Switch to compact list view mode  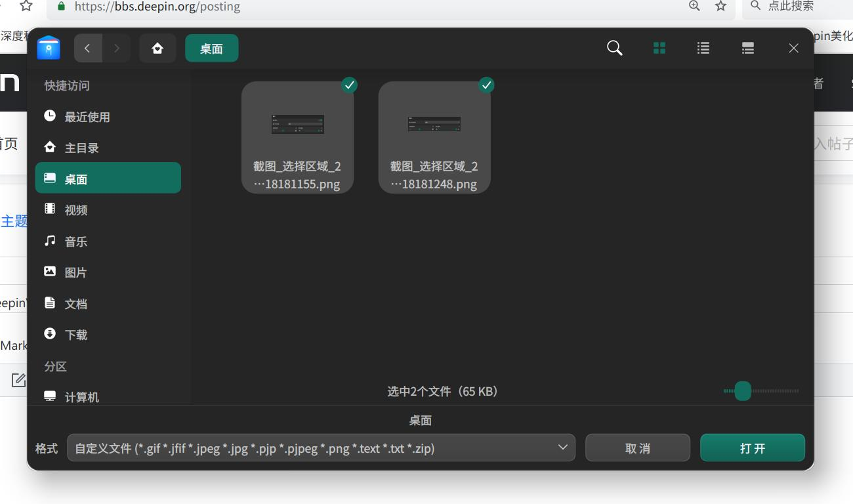click(x=747, y=47)
